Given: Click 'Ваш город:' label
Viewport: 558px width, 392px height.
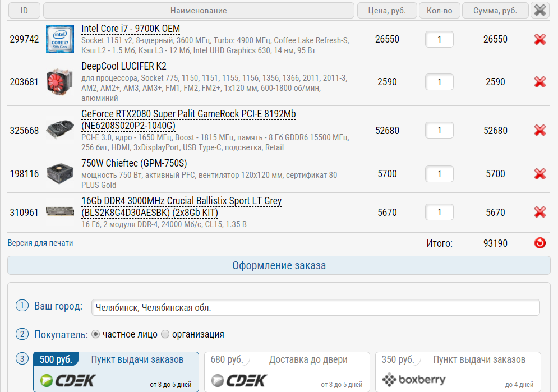Looking at the screenshot, I should click(x=58, y=306).
